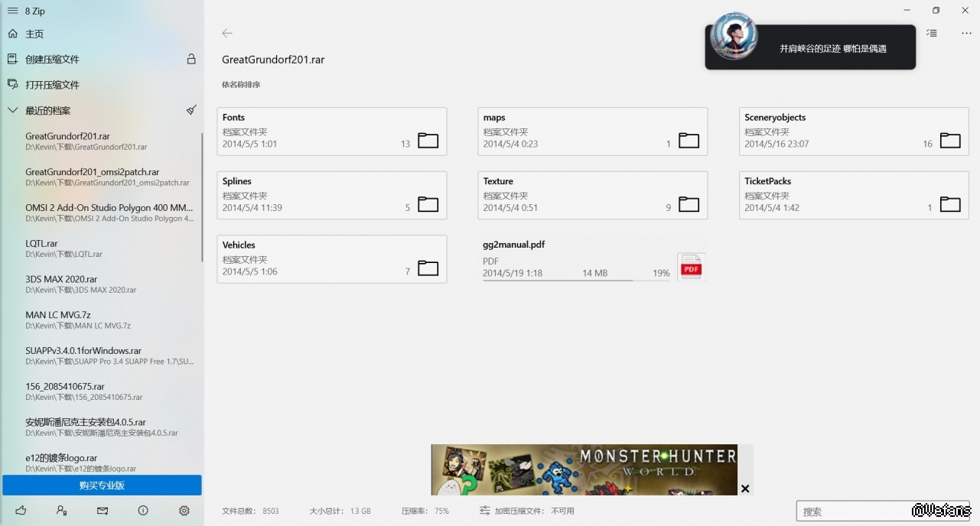Click the 加密压缩文件 settings slider icon
The image size is (980, 526).
click(x=484, y=511)
